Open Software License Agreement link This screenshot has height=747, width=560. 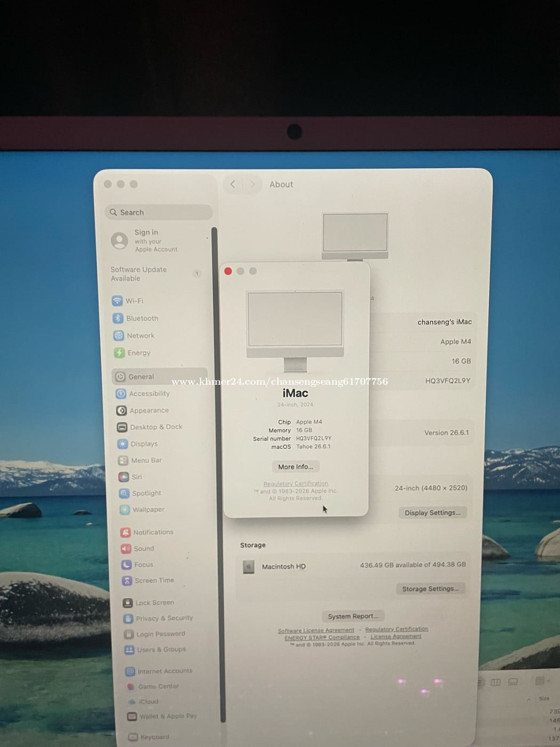(316, 631)
